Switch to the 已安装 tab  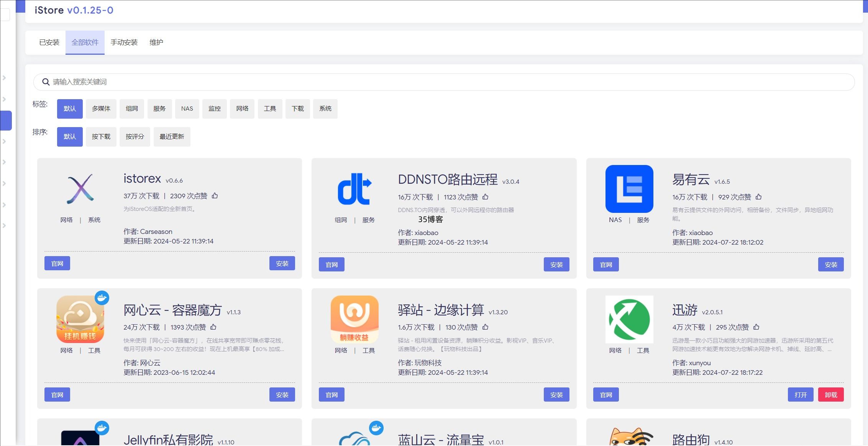click(x=49, y=42)
